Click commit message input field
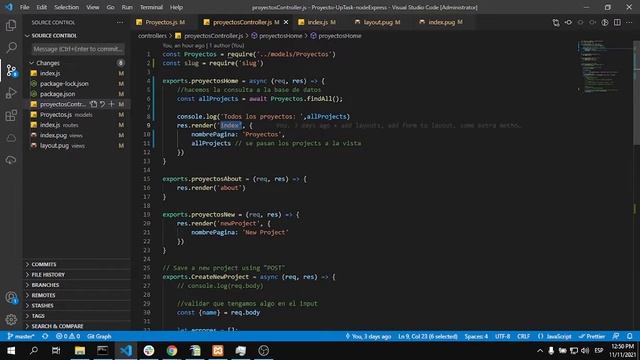Screen dimensions: 640x360 (x=78, y=49)
